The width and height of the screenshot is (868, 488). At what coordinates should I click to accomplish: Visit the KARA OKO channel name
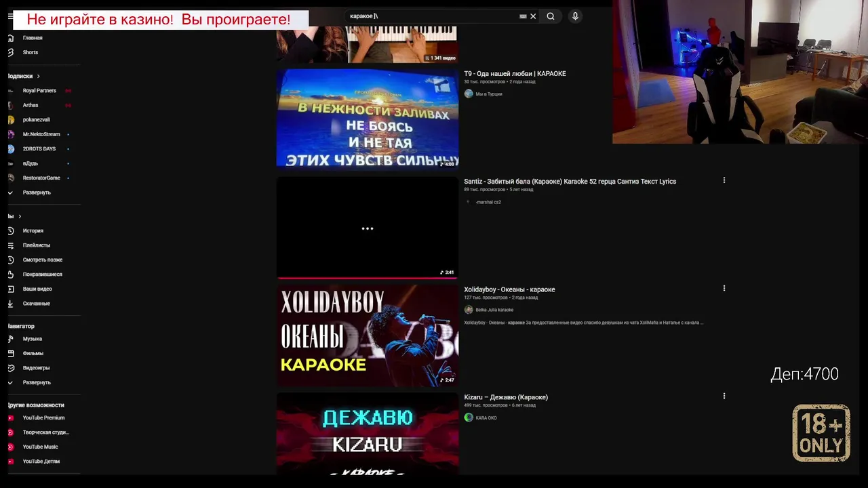point(486,418)
